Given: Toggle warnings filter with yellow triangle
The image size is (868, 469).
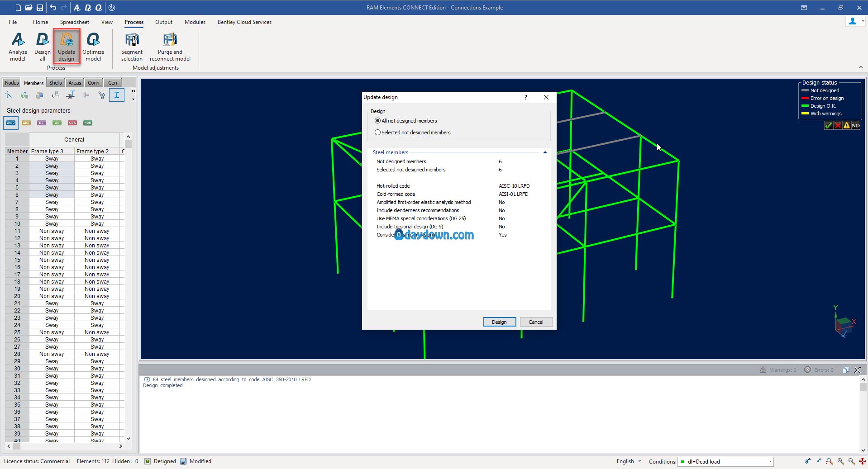Looking at the screenshot, I should click(x=846, y=125).
